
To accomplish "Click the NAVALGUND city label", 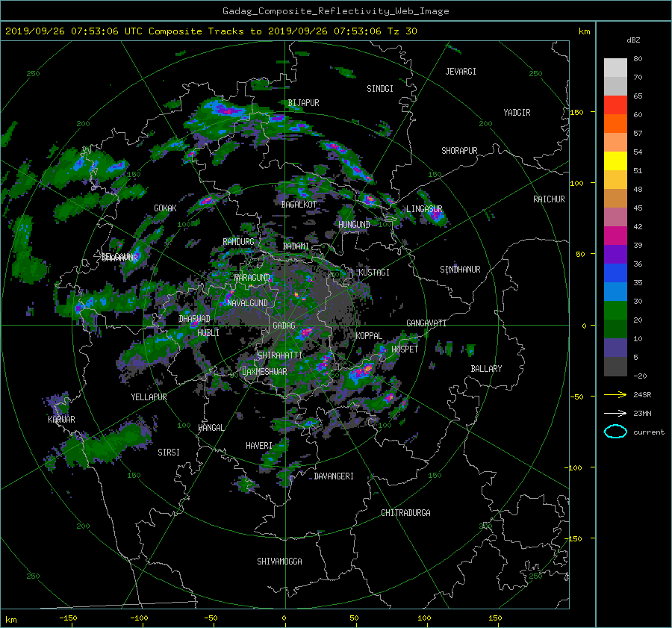I will [x=247, y=303].
